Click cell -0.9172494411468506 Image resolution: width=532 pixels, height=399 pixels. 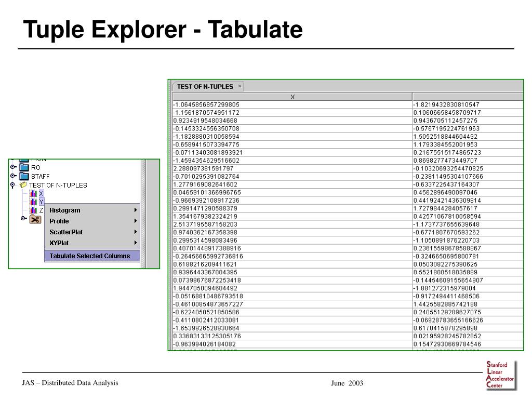tap(468, 296)
